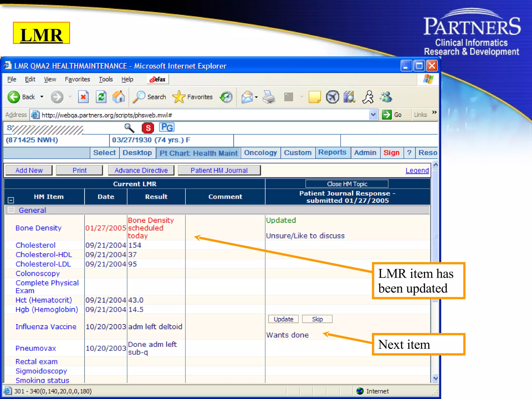Open the File menu
The width and height of the screenshot is (532, 399).
click(12, 79)
